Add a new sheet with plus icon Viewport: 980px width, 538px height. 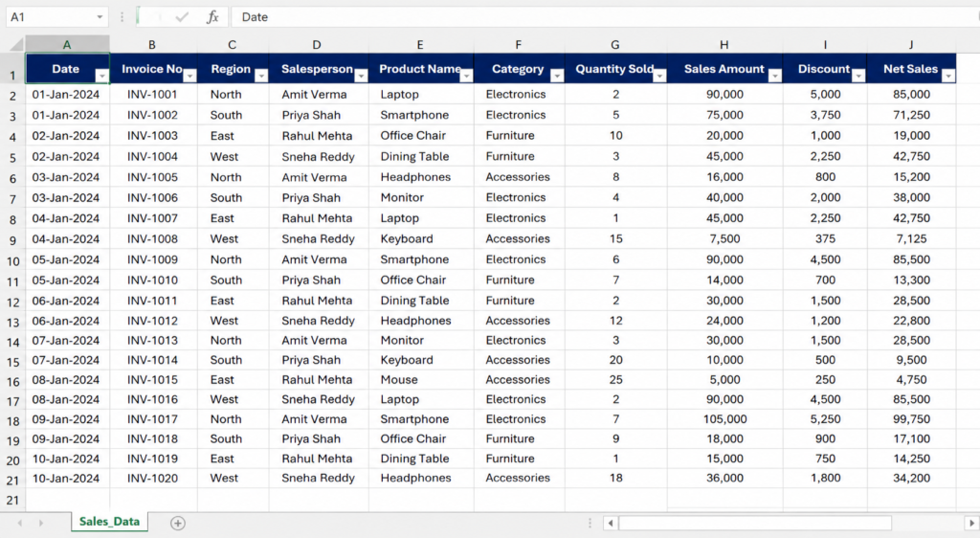[x=177, y=523]
